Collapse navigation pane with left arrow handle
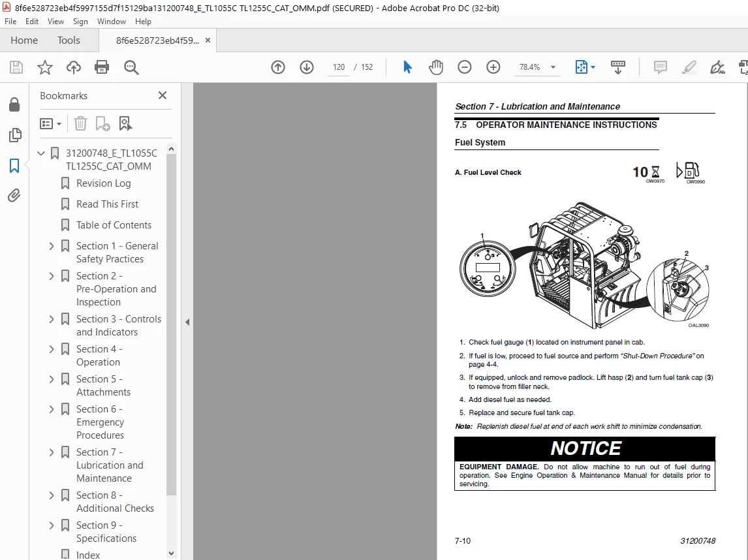This screenshot has width=748, height=560. 187,322
